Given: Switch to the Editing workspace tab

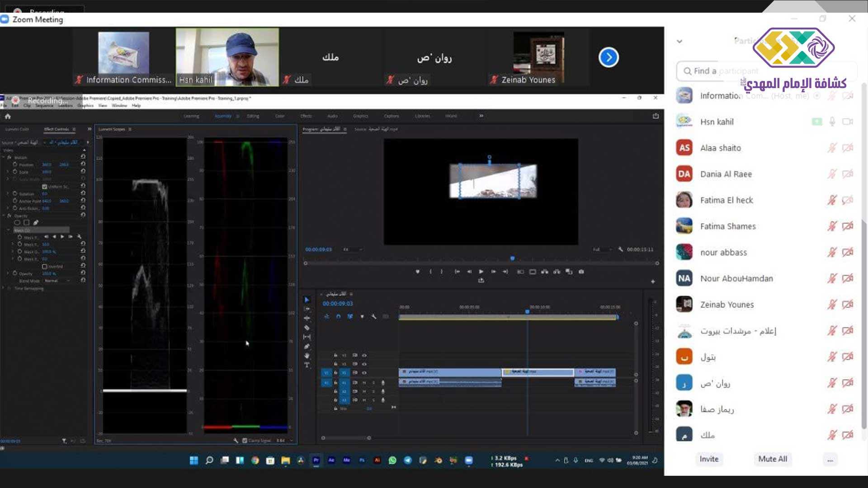Looking at the screenshot, I should [x=253, y=116].
